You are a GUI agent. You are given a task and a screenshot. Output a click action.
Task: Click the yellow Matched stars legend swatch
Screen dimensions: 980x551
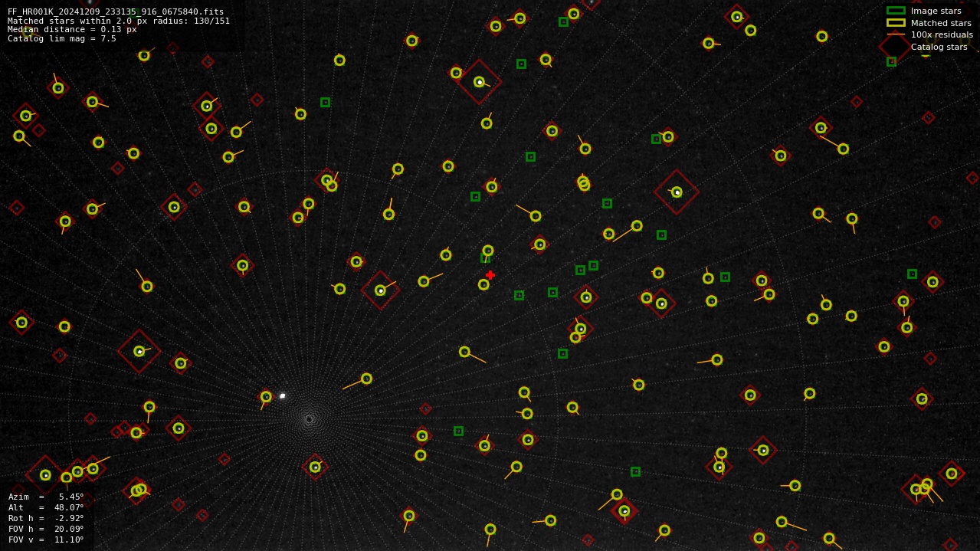896,23
